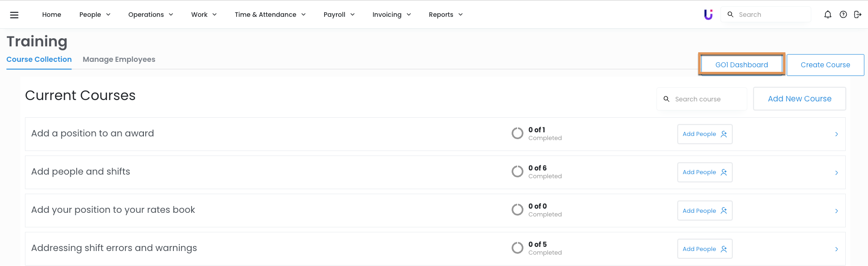
Task: Click progress circle for Add a position to an award
Action: click(x=518, y=133)
